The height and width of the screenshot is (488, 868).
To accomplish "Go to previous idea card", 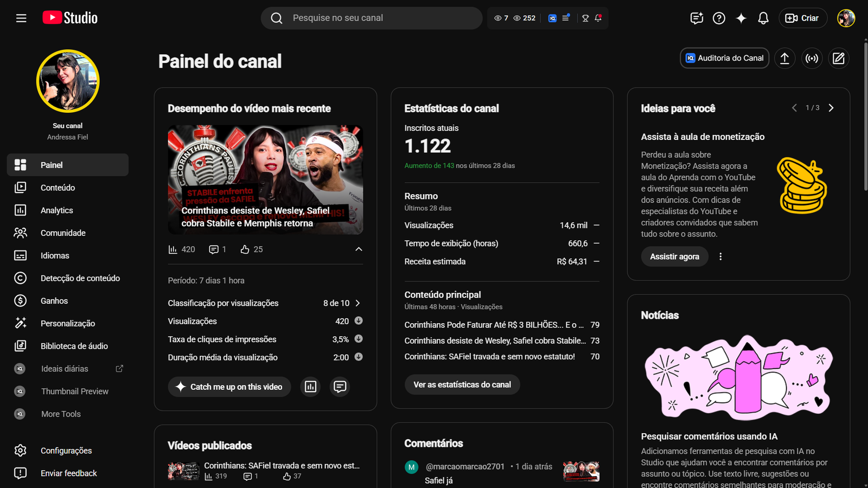I will coord(794,108).
